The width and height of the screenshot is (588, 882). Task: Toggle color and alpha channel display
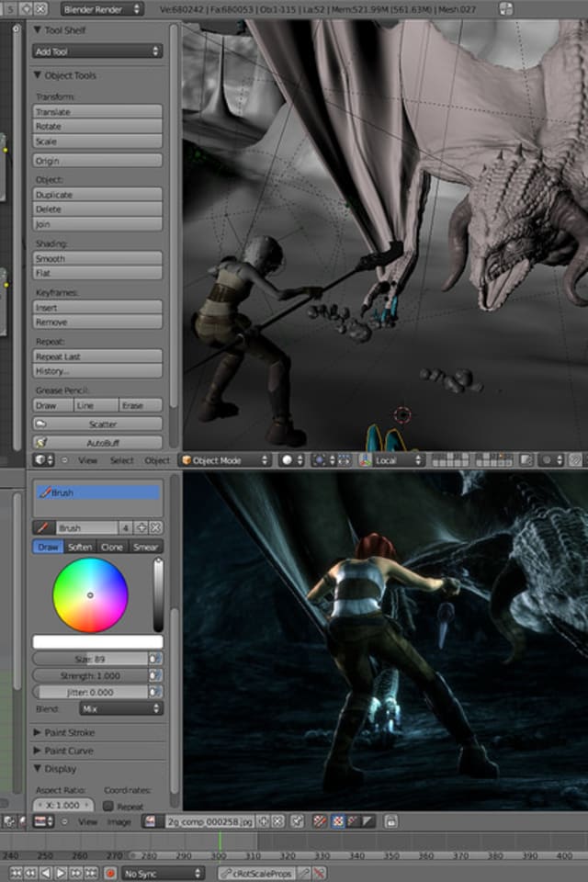(x=320, y=821)
